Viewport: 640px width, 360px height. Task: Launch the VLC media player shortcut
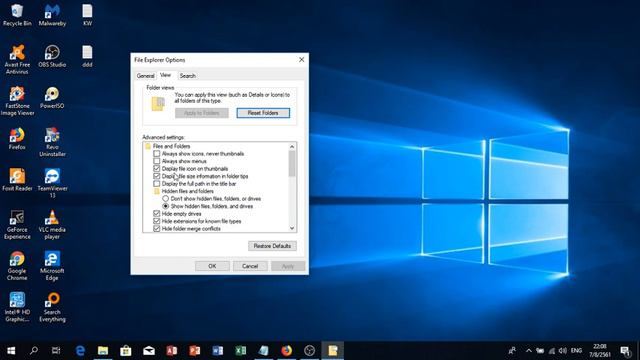pos(52,224)
